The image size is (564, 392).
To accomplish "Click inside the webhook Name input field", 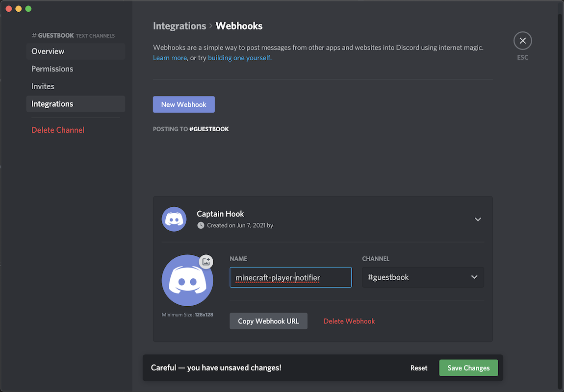I will coord(290,277).
